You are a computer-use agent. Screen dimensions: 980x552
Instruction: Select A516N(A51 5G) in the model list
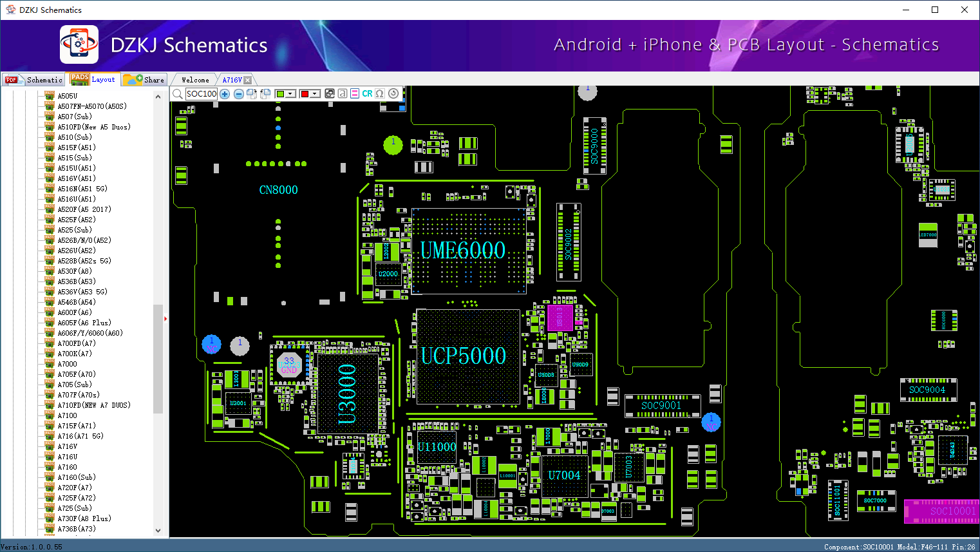(82, 189)
